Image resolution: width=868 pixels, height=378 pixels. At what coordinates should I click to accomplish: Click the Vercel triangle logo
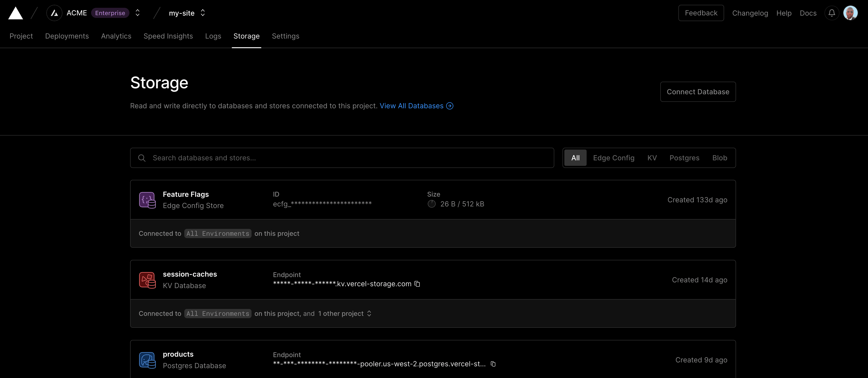16,13
